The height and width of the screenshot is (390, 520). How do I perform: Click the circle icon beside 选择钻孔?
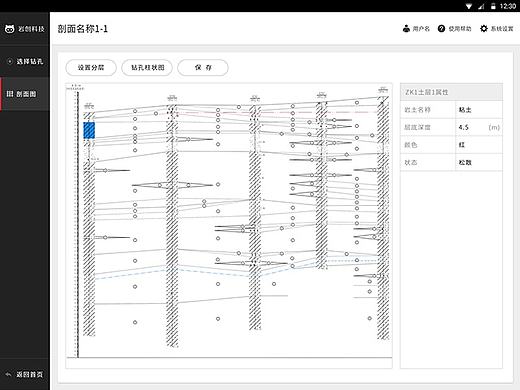[x=10, y=61]
